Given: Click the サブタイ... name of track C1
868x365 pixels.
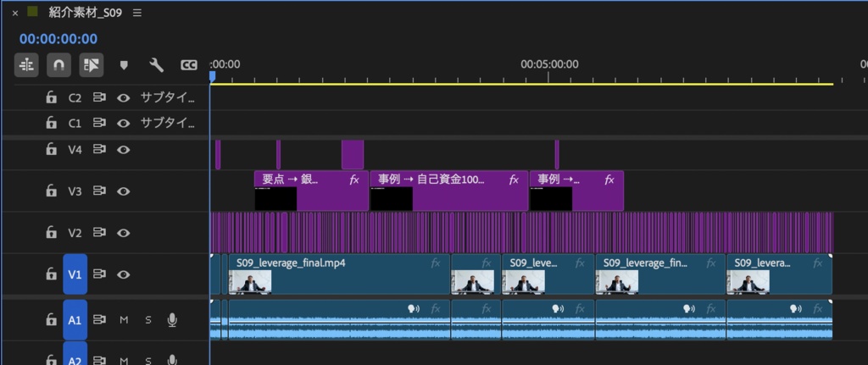Looking at the screenshot, I should click(x=167, y=123).
